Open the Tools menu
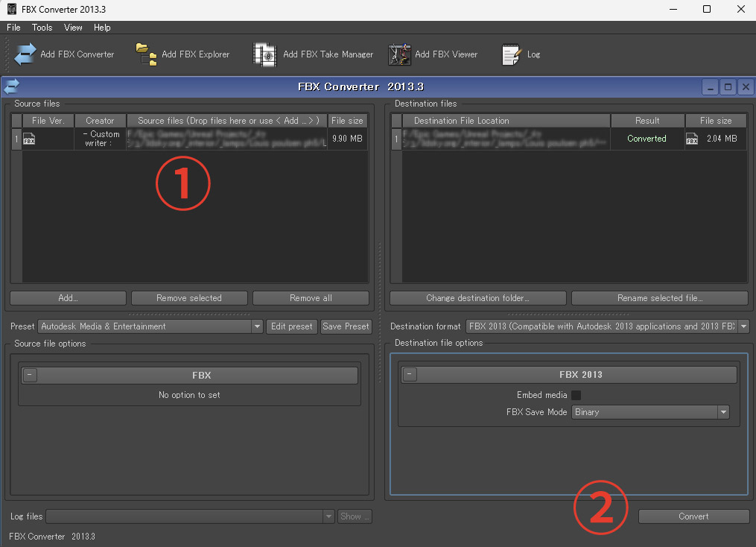 (42, 28)
